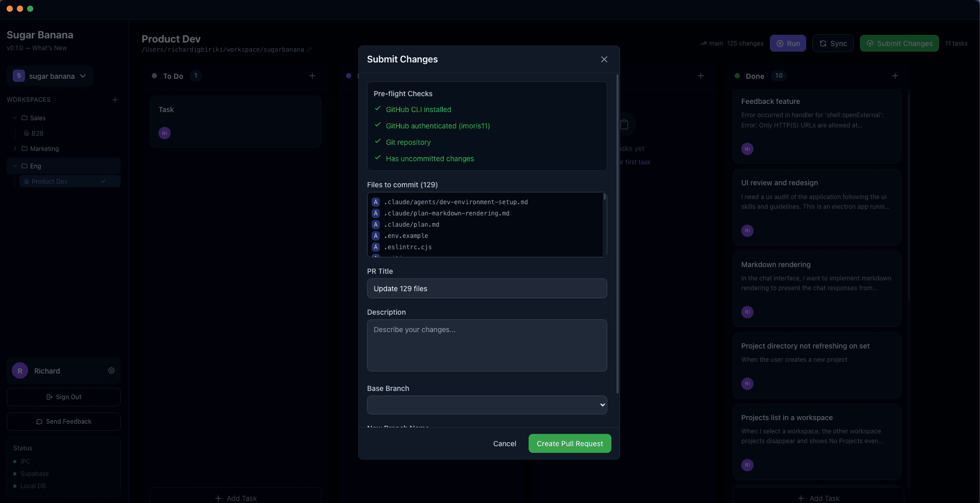Add a new workspace with plus icon
Image resolution: width=980 pixels, height=503 pixels.
tap(115, 100)
